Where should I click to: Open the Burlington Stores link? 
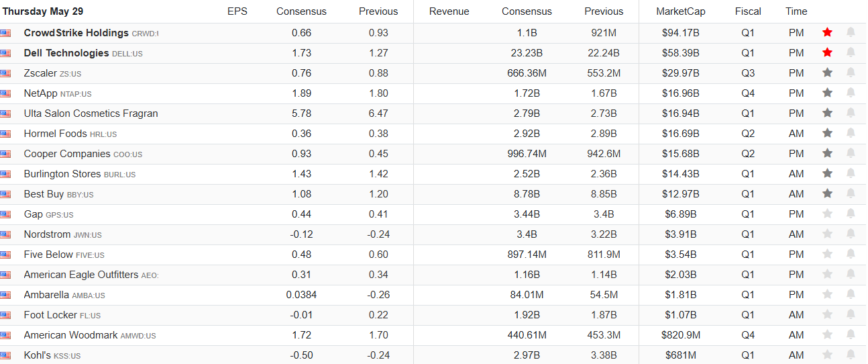coord(62,174)
